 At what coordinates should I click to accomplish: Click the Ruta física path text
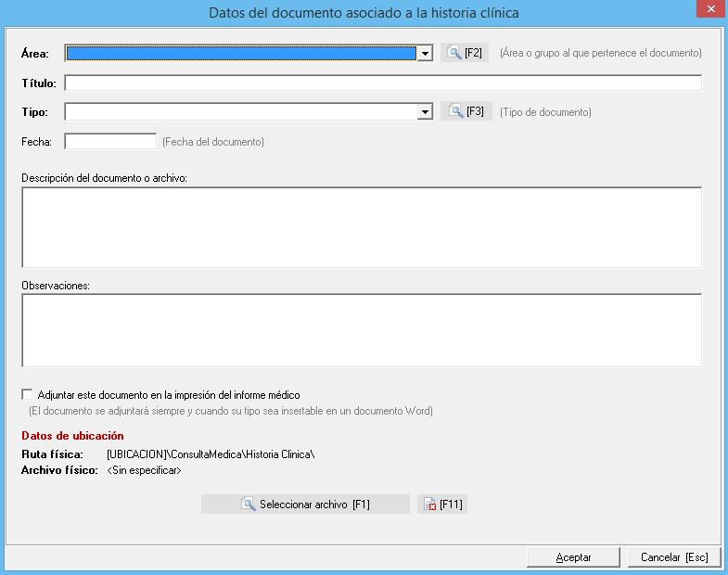(211, 454)
